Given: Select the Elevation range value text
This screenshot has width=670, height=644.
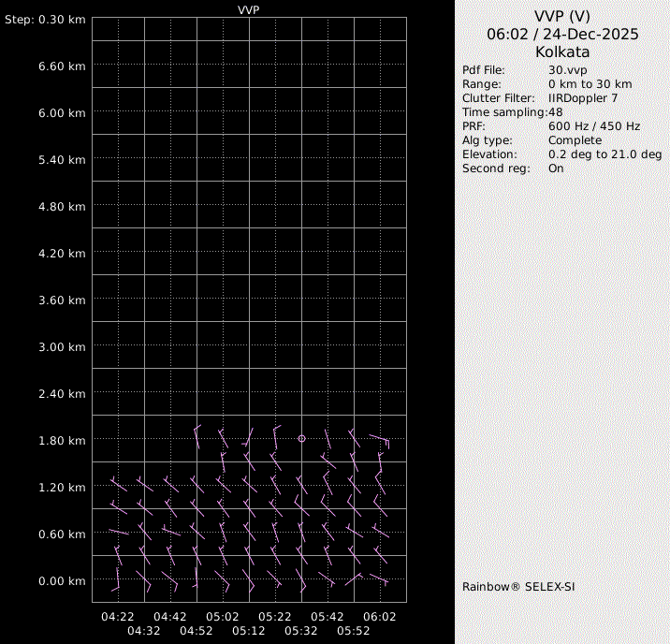Looking at the screenshot, I should point(604,154).
